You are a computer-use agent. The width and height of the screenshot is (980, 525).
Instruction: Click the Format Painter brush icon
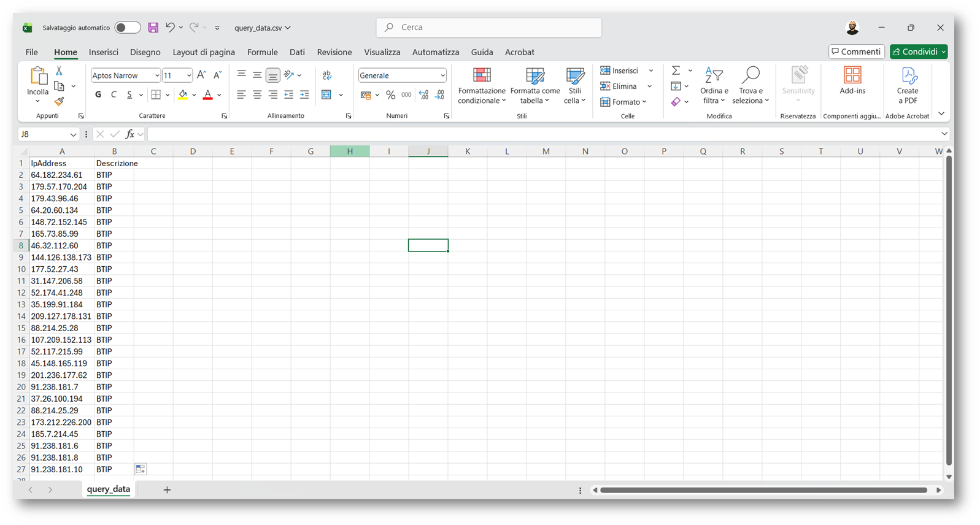coord(59,101)
